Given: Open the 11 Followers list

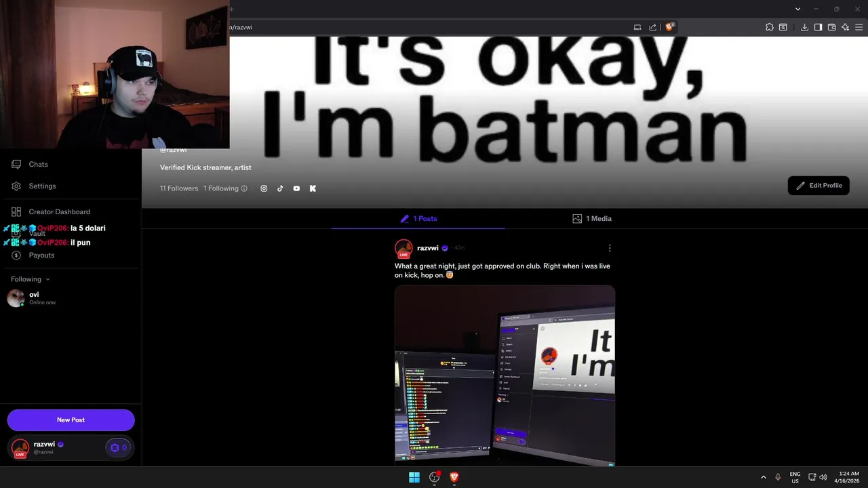Looking at the screenshot, I should point(179,188).
